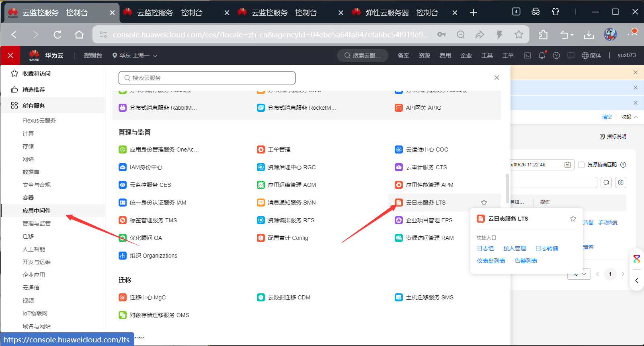Open the 接入管理 quick link

tap(515, 248)
